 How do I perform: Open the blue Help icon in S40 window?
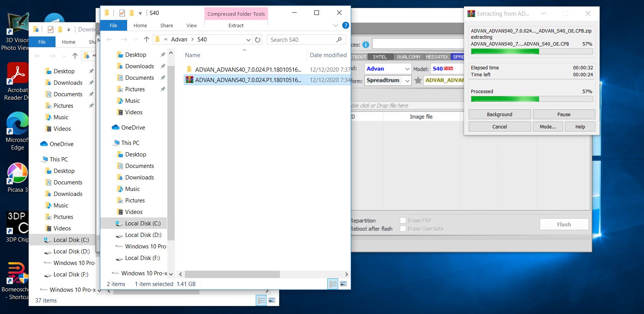coord(345,25)
